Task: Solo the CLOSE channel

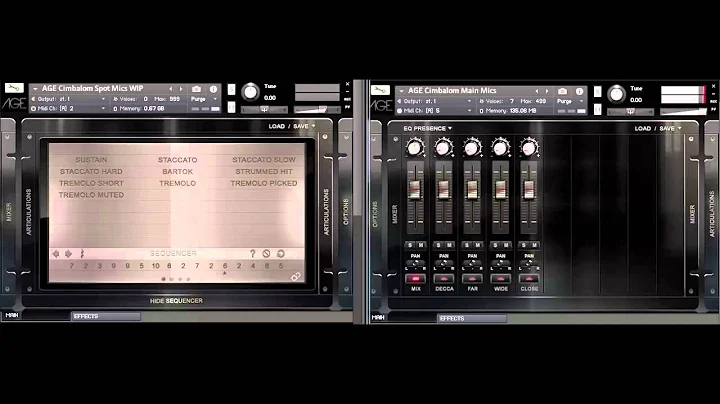Action: (x=524, y=245)
